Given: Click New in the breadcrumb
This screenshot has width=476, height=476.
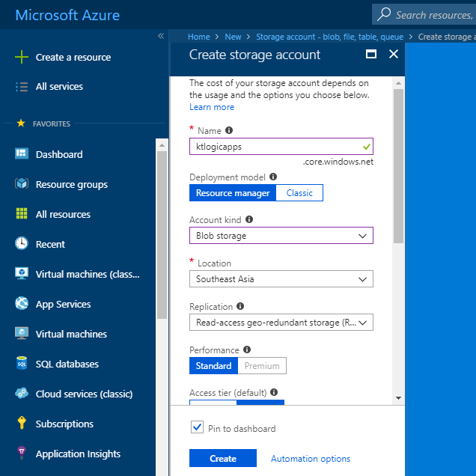Looking at the screenshot, I should (233, 37).
